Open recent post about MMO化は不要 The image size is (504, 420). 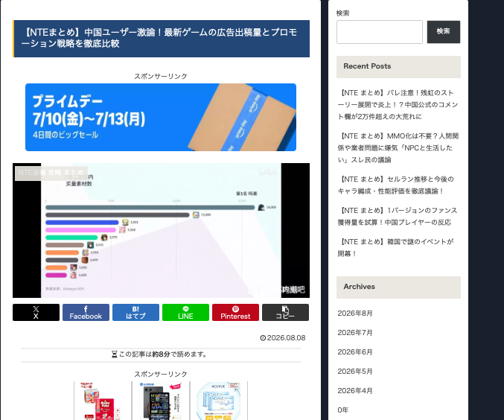pyautogui.click(x=398, y=147)
